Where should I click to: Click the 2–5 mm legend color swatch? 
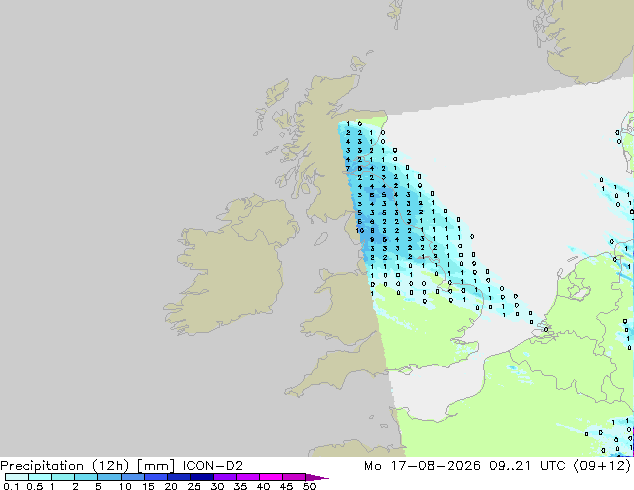click(x=86, y=477)
